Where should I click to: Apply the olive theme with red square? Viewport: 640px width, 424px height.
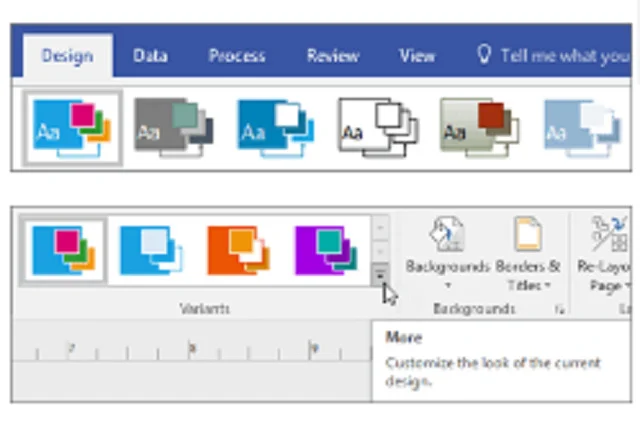[480, 128]
